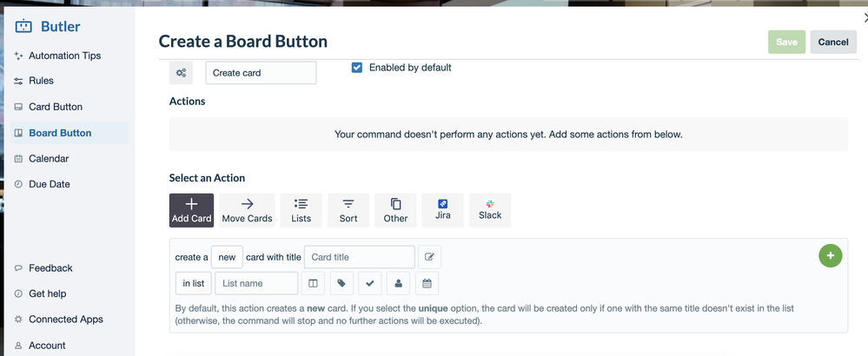This screenshot has width=868, height=356.
Task: Click the Board Button icon in sidebar
Action: tap(18, 133)
